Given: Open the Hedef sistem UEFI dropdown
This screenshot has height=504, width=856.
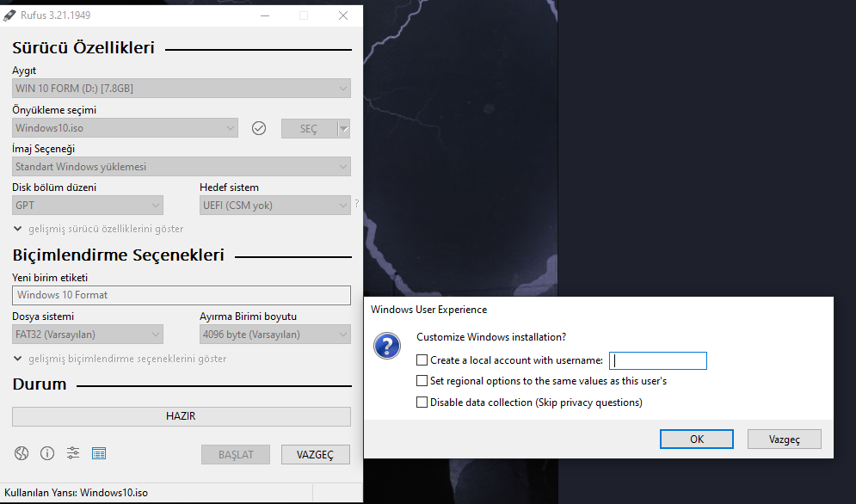Looking at the screenshot, I should [275, 206].
